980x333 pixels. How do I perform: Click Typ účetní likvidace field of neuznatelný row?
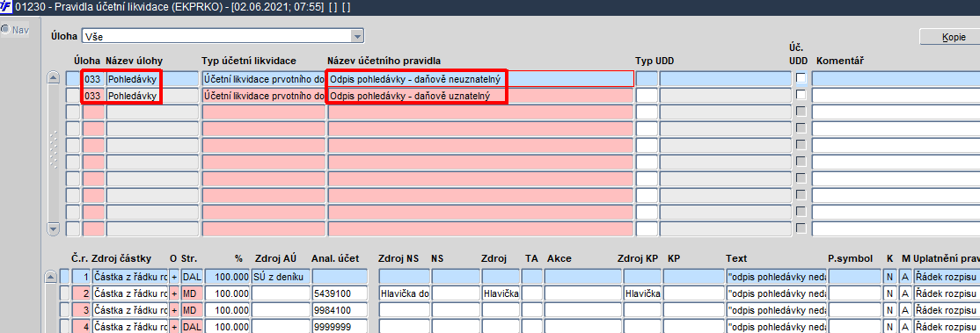pyautogui.click(x=264, y=79)
